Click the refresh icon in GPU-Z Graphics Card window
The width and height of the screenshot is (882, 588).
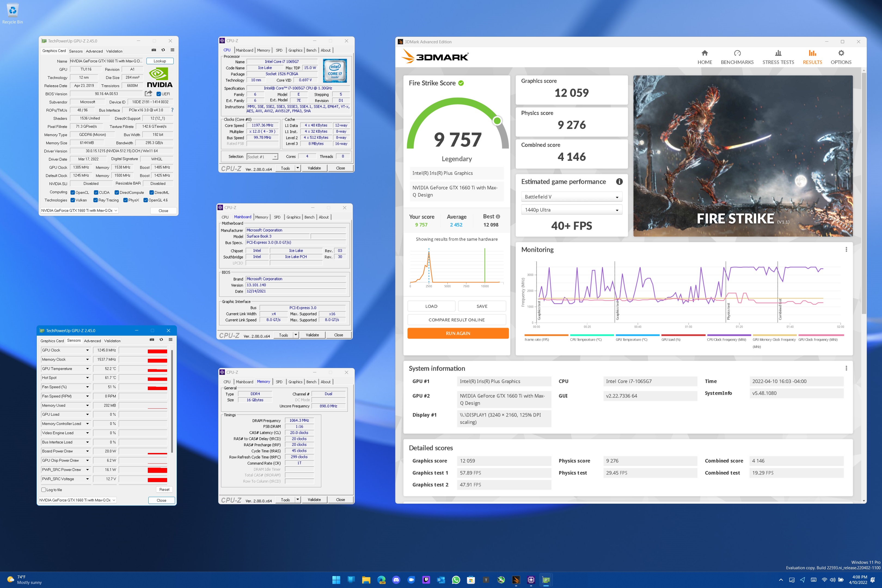pyautogui.click(x=163, y=50)
